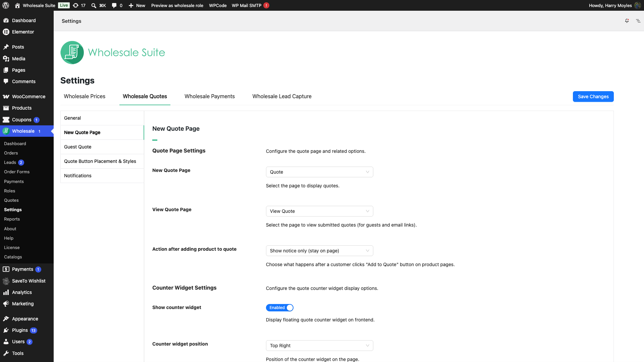644x362 pixels.
Task: Open Help submenu item
Action: pos(9,238)
